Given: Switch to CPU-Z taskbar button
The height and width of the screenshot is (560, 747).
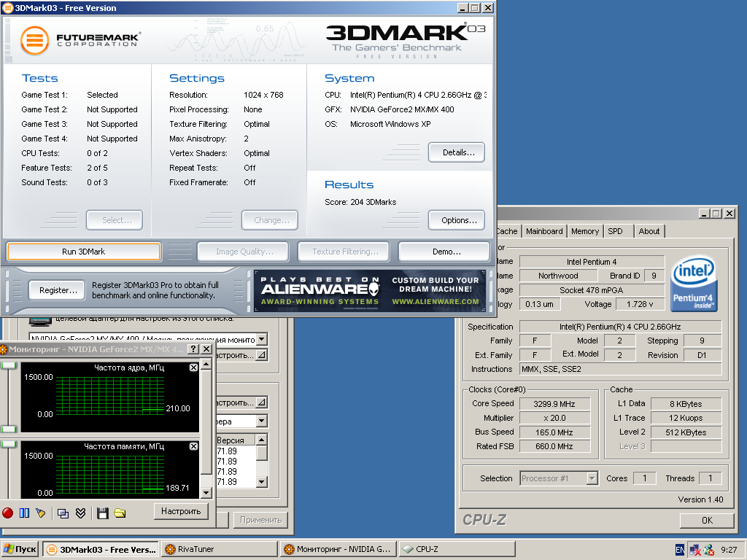Looking at the screenshot, I should (457, 549).
